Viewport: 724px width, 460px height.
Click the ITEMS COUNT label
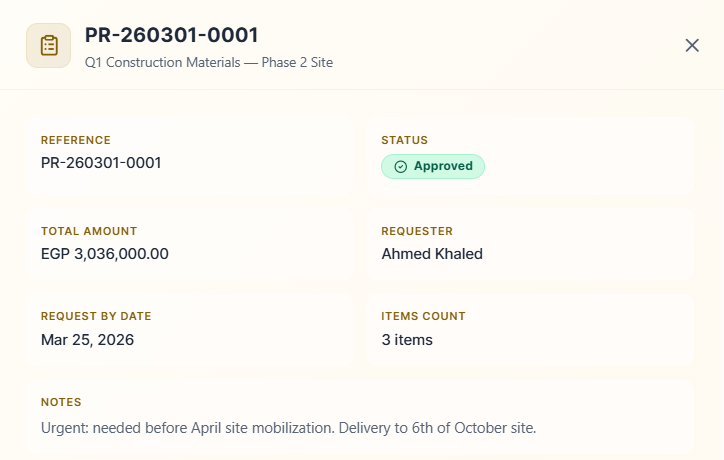423,316
